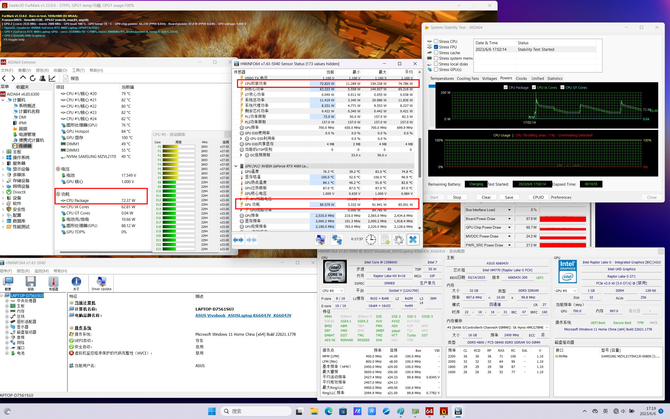Enable Stress GPU(s) checkbox
Image resolution: width=670 pixels, height=419 pixels.
pyautogui.click(x=436, y=70)
